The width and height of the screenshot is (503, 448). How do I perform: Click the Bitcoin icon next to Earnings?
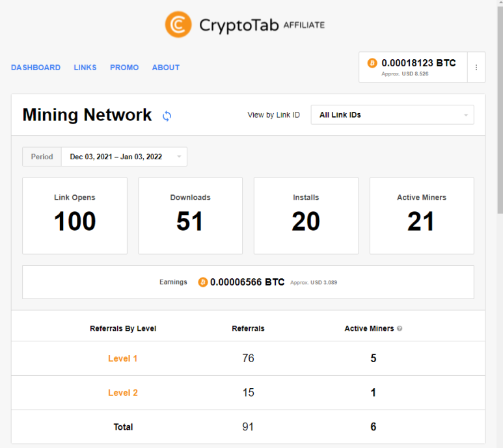(203, 282)
